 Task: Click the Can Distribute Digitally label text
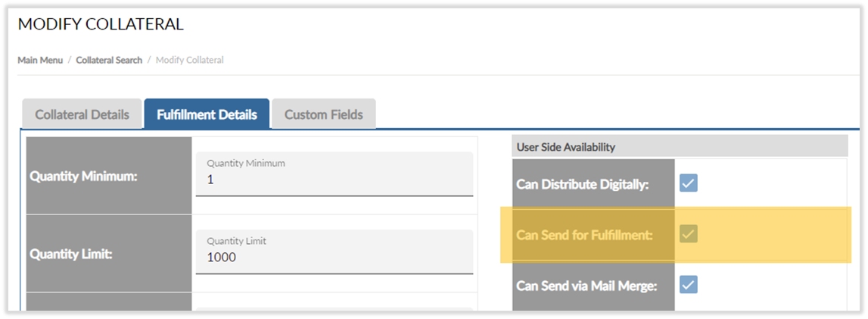582,184
